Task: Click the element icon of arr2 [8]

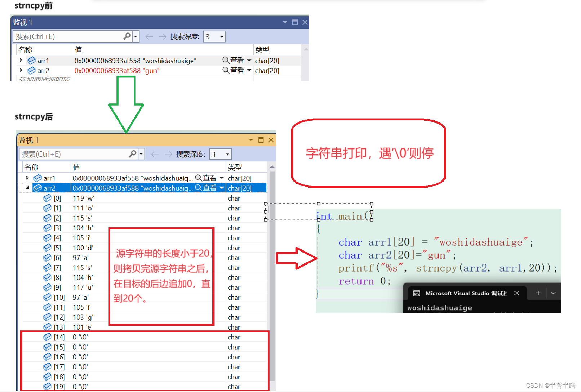Action: click(47, 277)
